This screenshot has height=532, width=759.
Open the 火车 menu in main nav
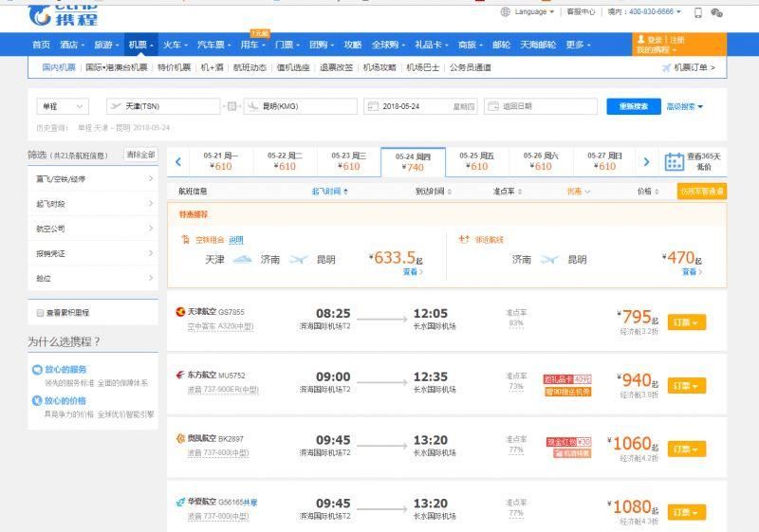[175, 45]
